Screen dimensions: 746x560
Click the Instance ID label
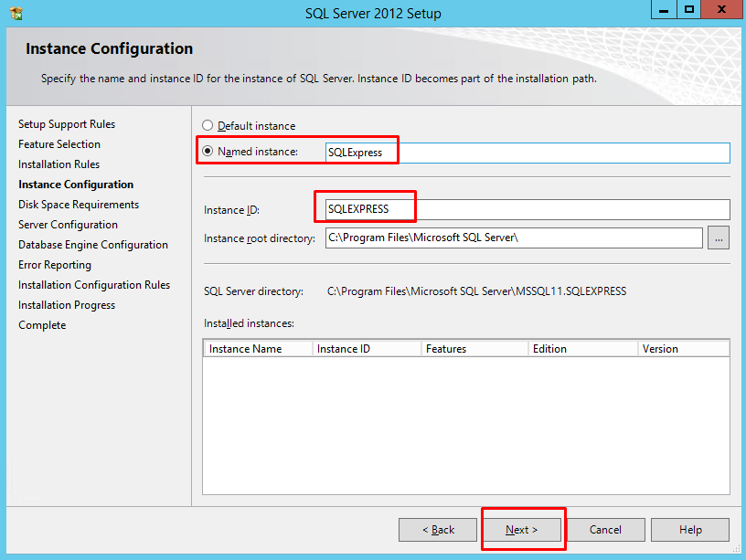(x=231, y=210)
